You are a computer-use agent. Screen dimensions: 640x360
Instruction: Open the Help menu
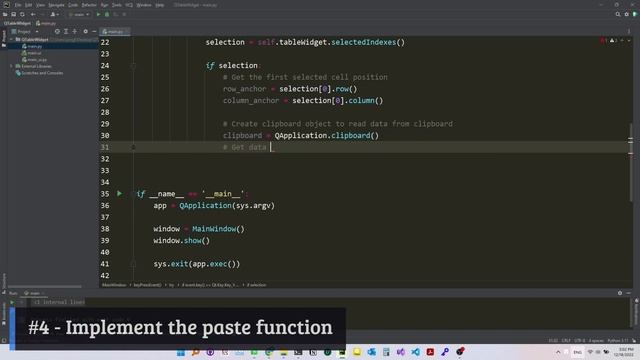[160, 5]
